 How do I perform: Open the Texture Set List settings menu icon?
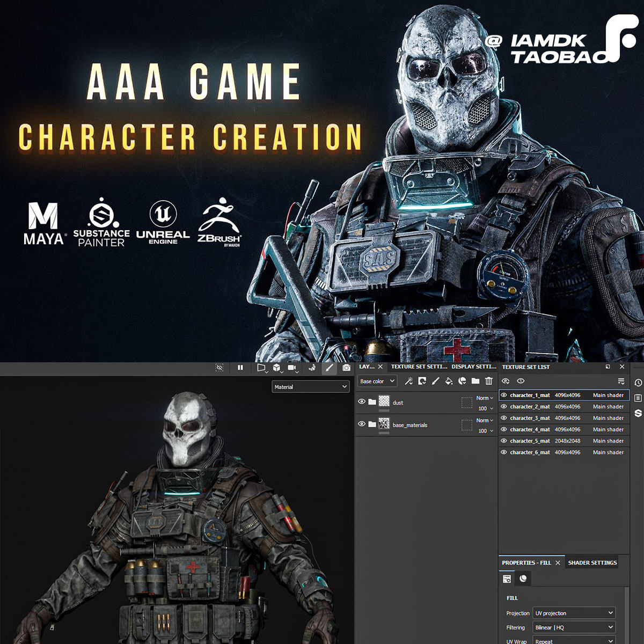[621, 381]
